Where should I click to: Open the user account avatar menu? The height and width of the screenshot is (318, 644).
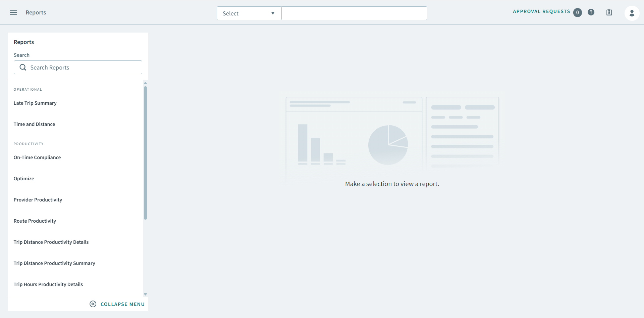tap(632, 13)
